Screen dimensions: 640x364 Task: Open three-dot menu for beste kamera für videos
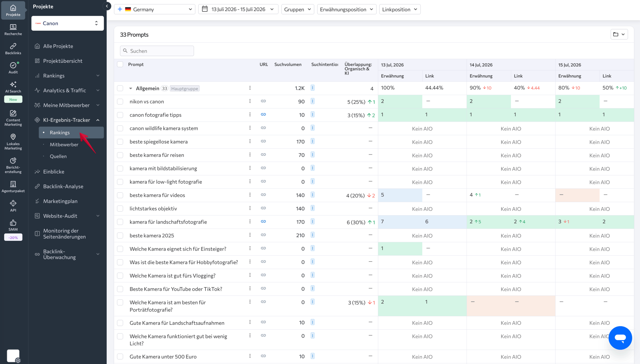249,195
